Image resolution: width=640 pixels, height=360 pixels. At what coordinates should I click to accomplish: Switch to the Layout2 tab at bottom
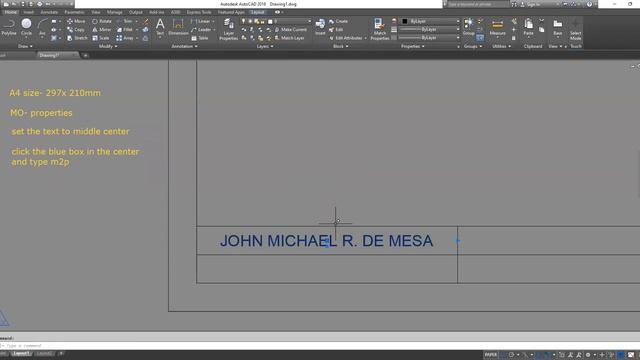pyautogui.click(x=44, y=353)
